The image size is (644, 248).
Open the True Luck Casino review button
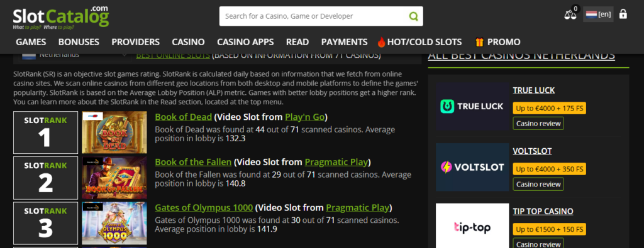click(x=538, y=124)
